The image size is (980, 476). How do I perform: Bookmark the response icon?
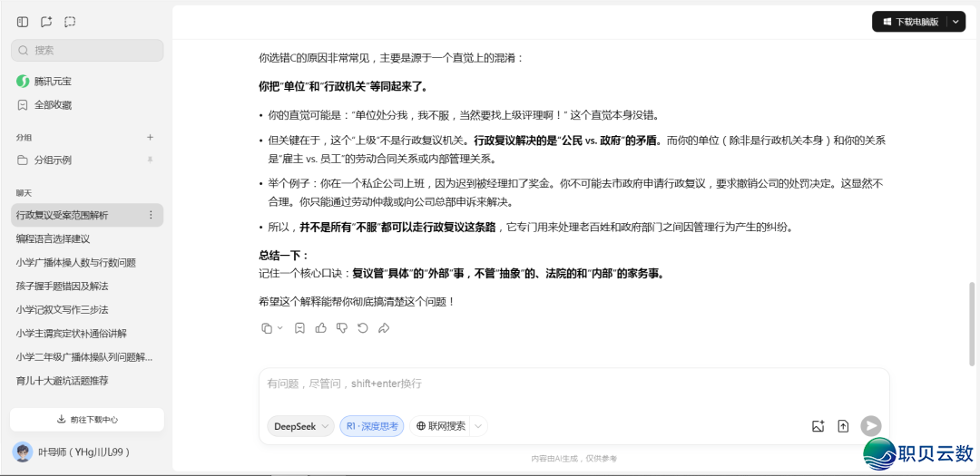click(x=299, y=328)
